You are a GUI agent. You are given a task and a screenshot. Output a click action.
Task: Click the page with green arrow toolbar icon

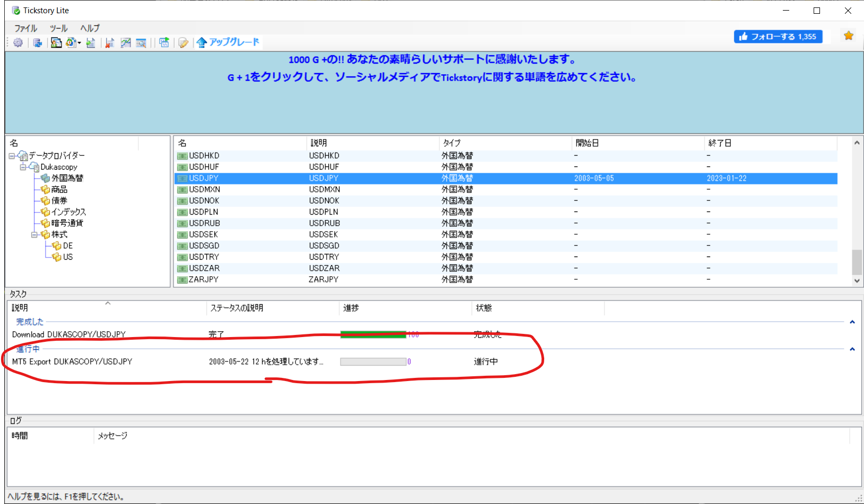tap(91, 42)
